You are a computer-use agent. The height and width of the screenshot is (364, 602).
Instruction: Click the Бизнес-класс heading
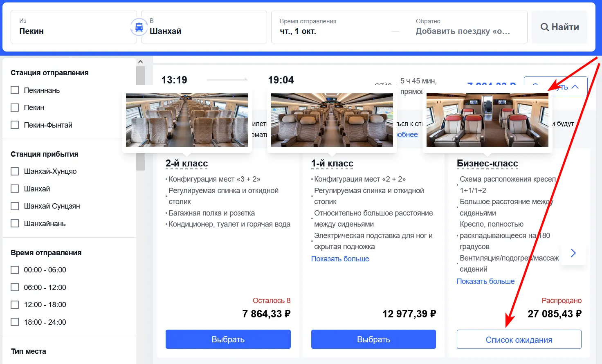coord(487,164)
